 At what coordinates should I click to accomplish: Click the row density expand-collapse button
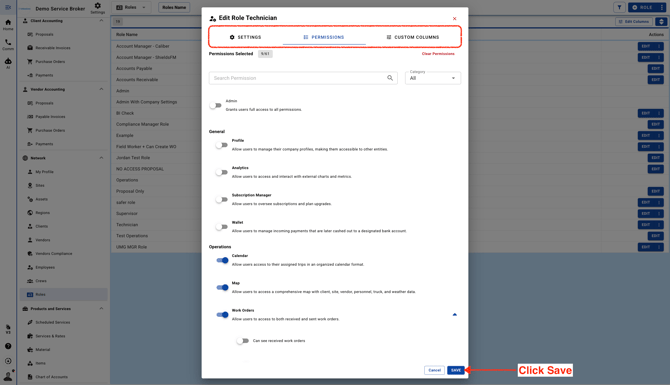pos(661,21)
